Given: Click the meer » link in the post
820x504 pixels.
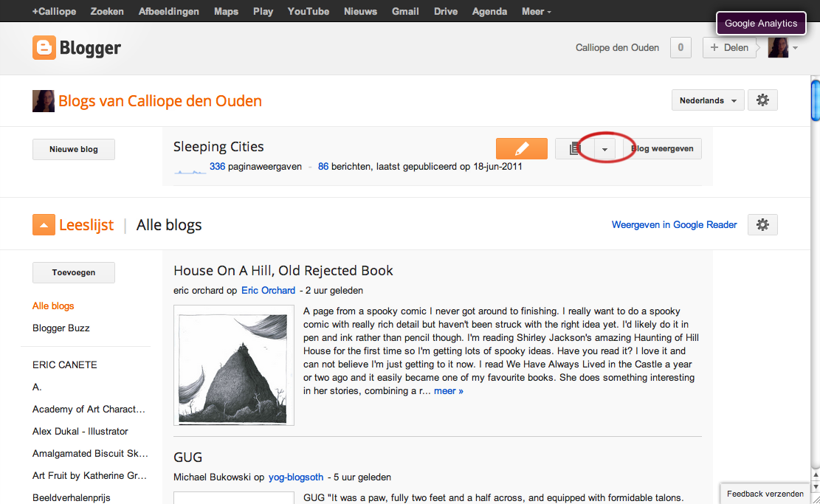Looking at the screenshot, I should coord(449,391).
